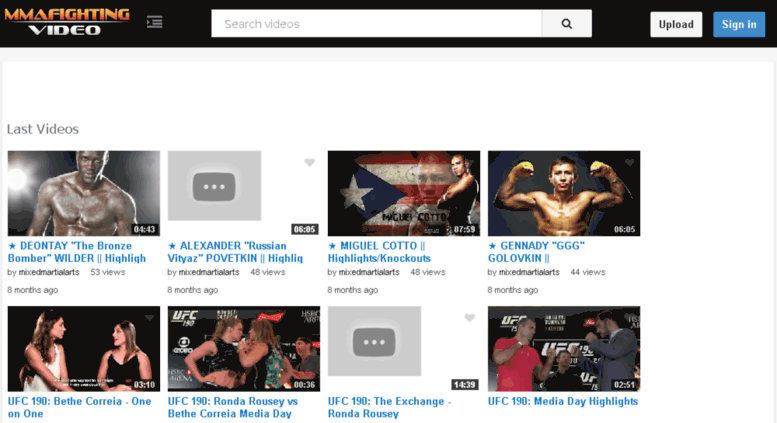
Task: Click the Upload button
Action: (x=676, y=24)
